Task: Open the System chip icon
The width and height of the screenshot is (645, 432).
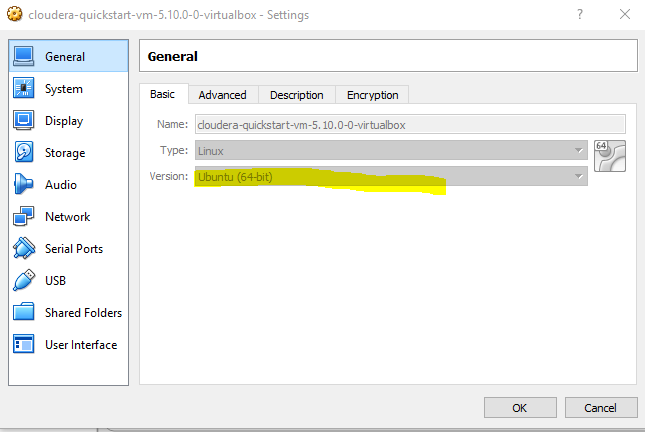Action: coord(23,88)
